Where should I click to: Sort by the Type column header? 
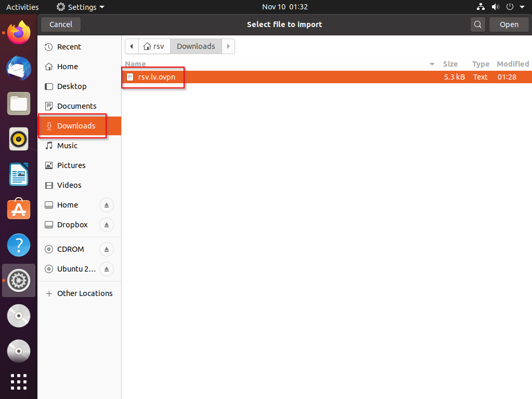tap(481, 64)
